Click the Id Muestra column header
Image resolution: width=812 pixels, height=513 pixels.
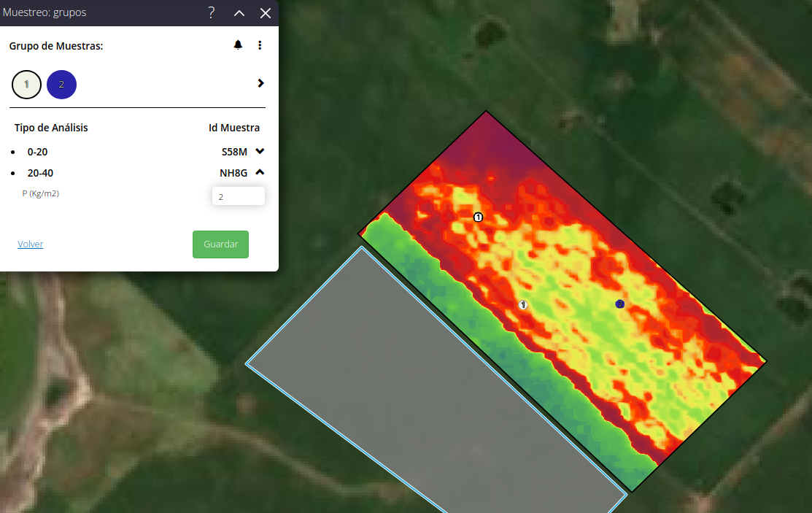pyautogui.click(x=234, y=128)
